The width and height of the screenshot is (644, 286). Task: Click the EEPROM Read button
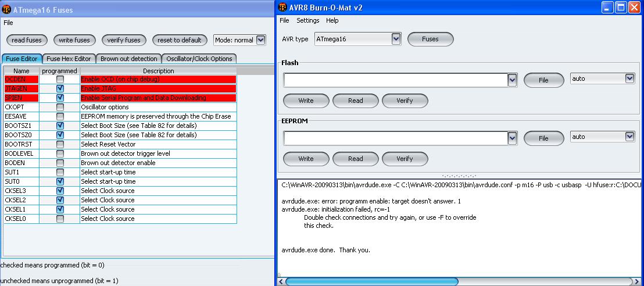[355, 159]
